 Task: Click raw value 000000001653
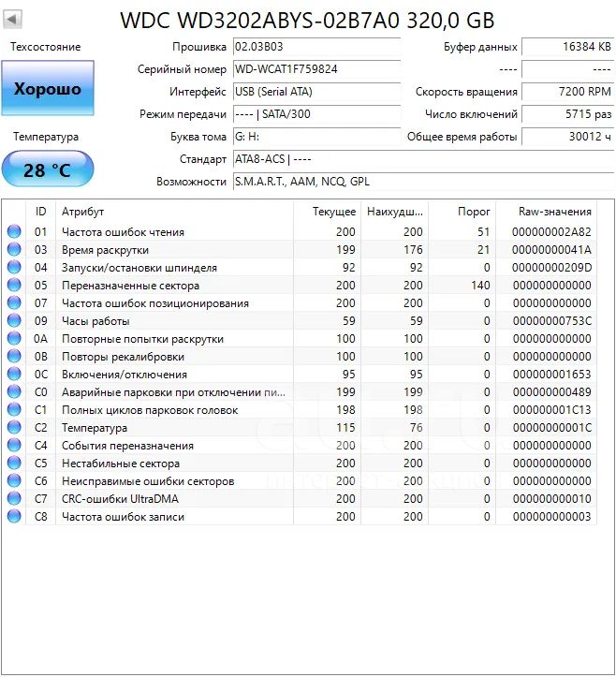551,374
